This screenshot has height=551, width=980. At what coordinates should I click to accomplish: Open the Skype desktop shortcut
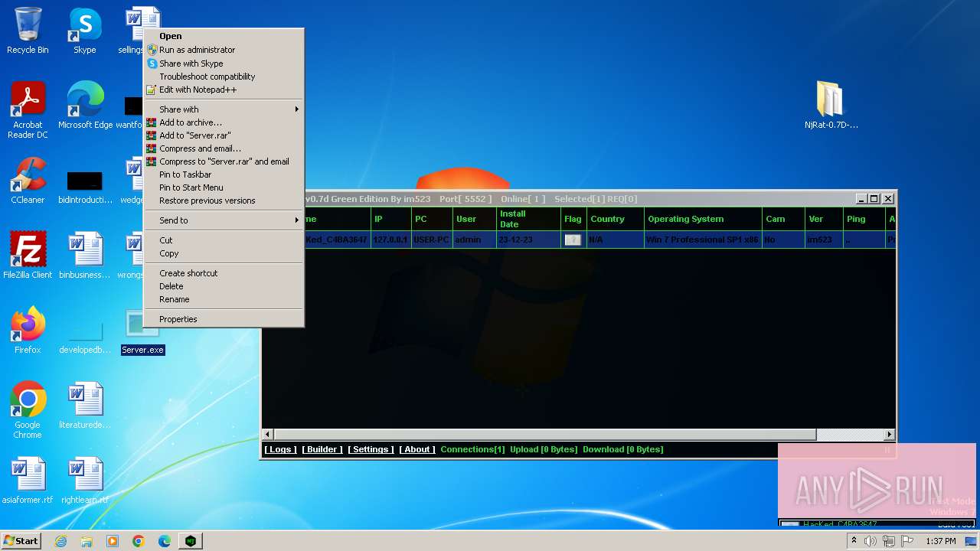(84, 31)
